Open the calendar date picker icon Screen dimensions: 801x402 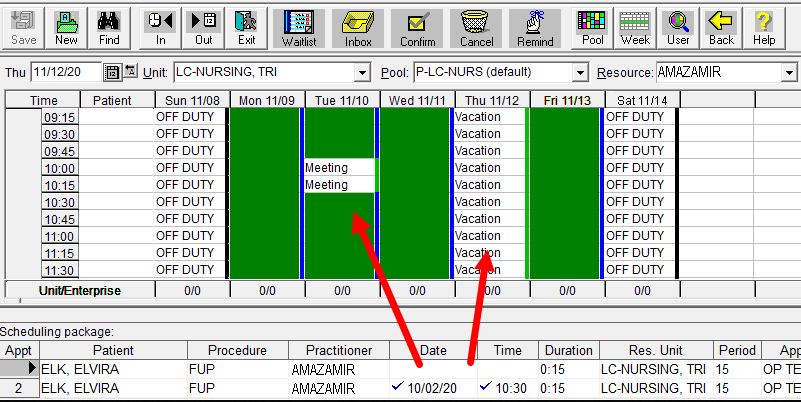(x=112, y=72)
